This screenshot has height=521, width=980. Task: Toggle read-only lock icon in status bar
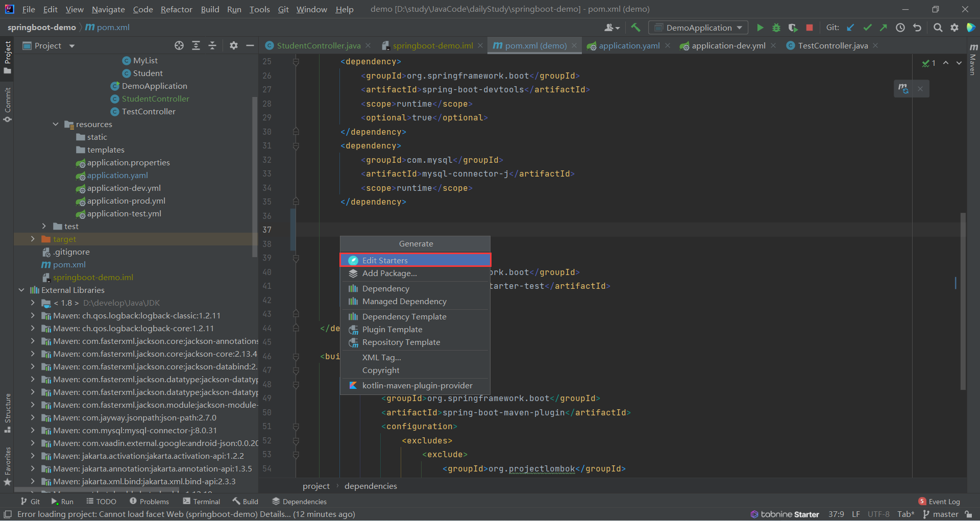pos(968,514)
